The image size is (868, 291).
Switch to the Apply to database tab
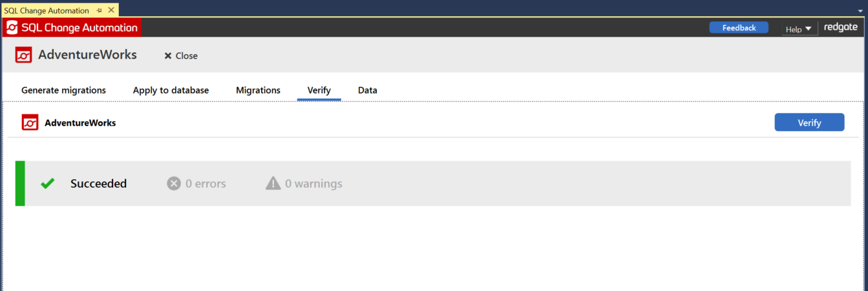171,90
